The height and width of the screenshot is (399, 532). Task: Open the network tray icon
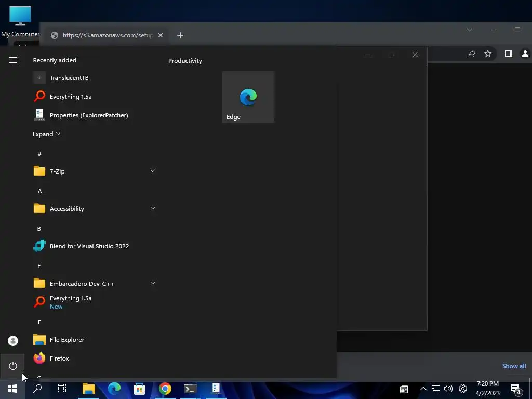coord(436,389)
